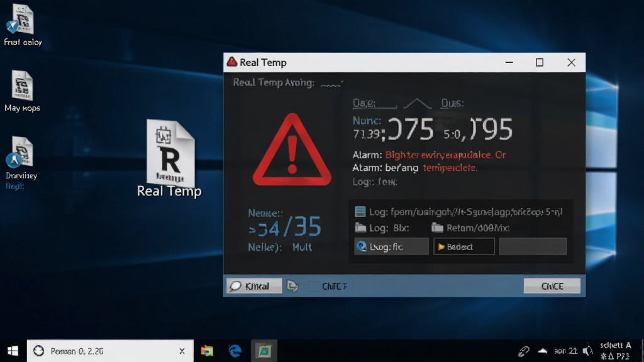Image resolution: width=644 pixels, height=362 pixels.
Task: Click the large '75' temperature value
Action: pyautogui.click(x=418, y=129)
